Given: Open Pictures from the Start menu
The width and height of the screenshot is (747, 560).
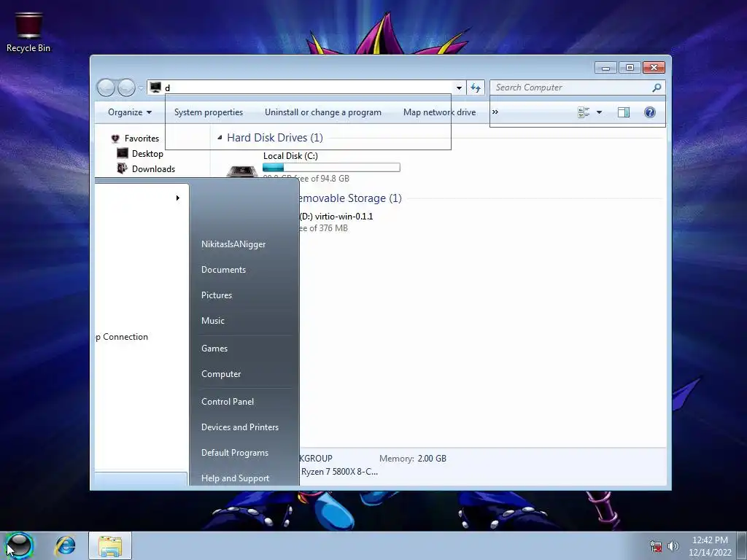Looking at the screenshot, I should pyautogui.click(x=216, y=295).
